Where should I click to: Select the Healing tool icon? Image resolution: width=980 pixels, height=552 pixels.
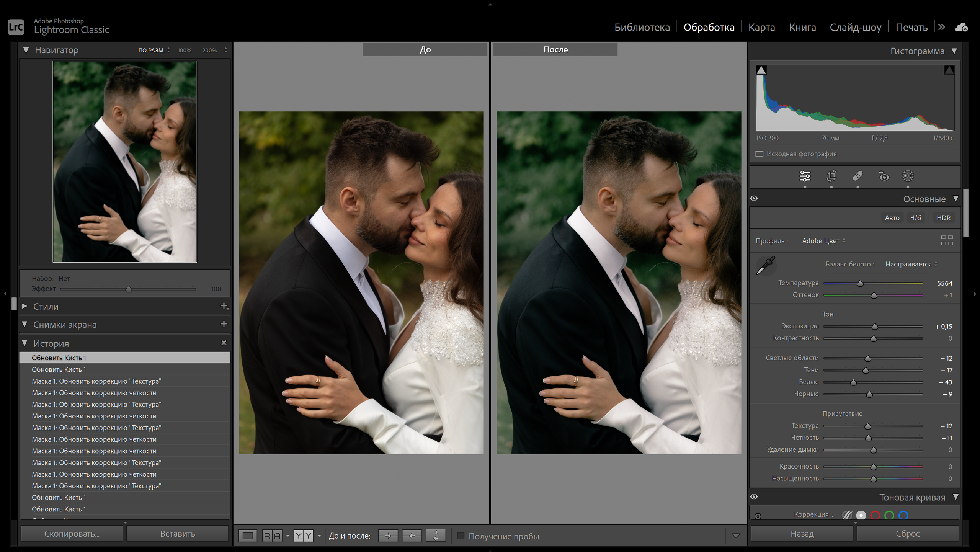(x=857, y=176)
